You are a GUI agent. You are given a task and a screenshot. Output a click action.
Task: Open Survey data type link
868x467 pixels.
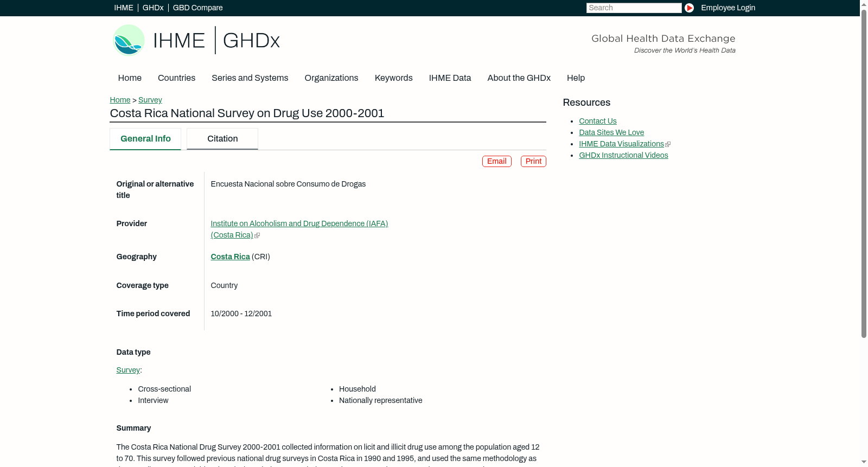(128, 370)
